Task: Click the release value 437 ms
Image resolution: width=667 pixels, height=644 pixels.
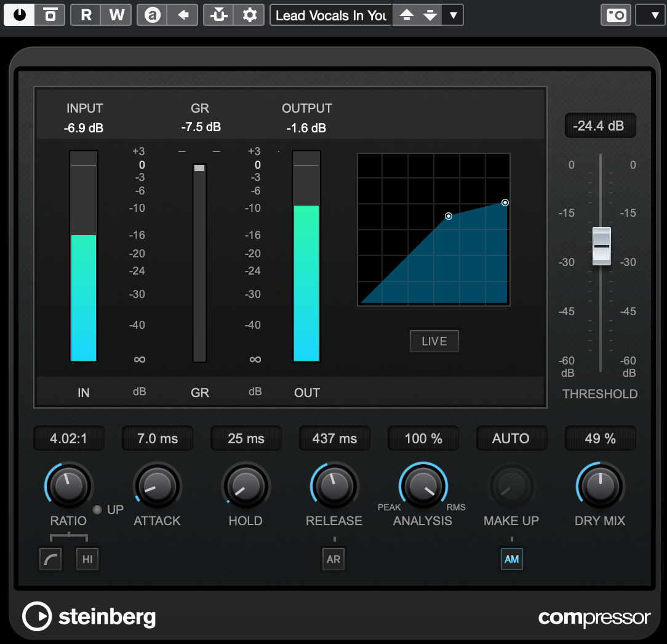Action: pos(334,438)
